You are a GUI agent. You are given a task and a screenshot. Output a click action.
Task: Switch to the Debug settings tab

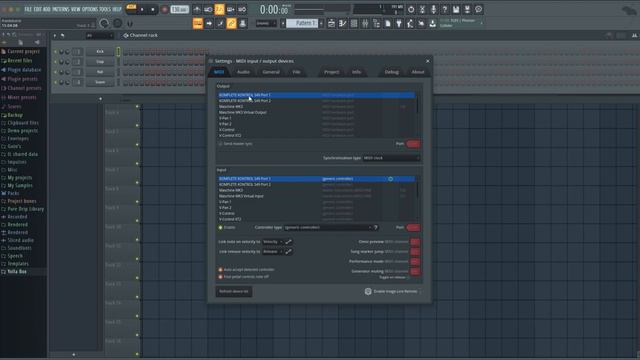click(x=391, y=72)
